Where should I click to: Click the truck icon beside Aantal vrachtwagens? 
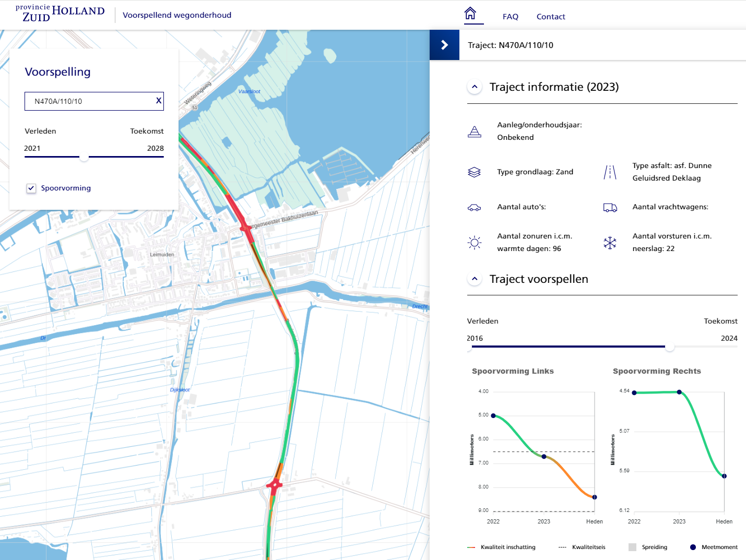pyautogui.click(x=610, y=208)
